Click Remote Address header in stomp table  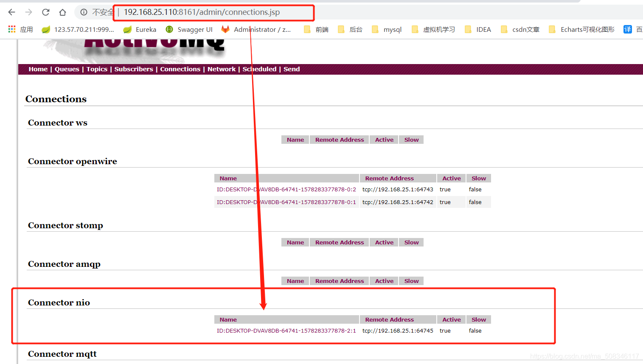point(340,243)
